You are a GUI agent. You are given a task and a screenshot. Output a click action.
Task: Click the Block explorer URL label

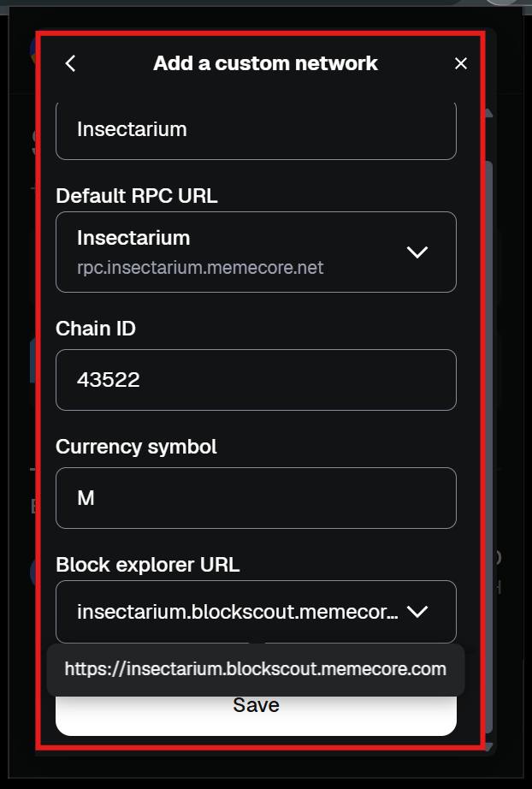[x=147, y=565]
